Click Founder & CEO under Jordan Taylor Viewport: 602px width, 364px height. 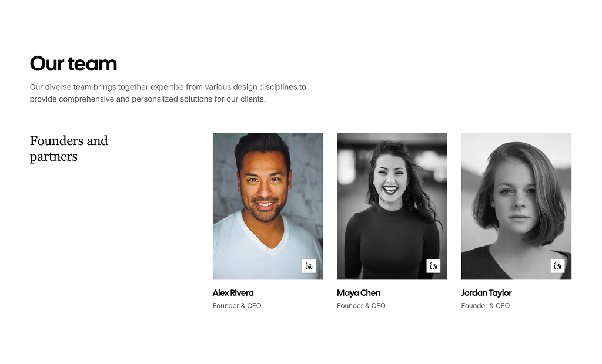tap(485, 306)
